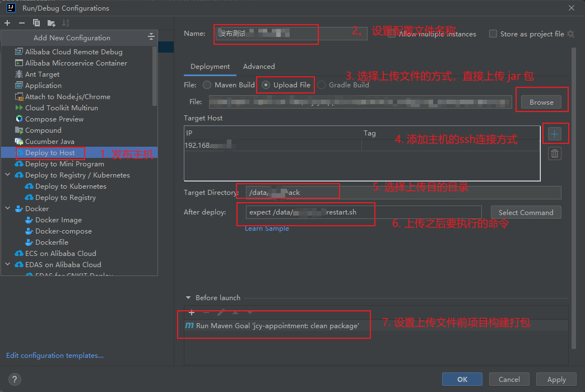
Task: Open Edit configuration templates link
Action: (x=55, y=356)
